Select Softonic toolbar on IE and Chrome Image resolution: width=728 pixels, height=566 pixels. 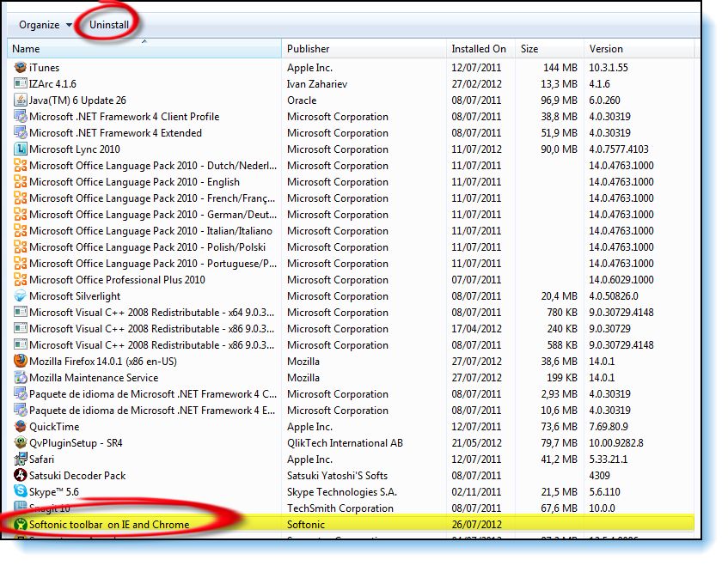coord(109,524)
